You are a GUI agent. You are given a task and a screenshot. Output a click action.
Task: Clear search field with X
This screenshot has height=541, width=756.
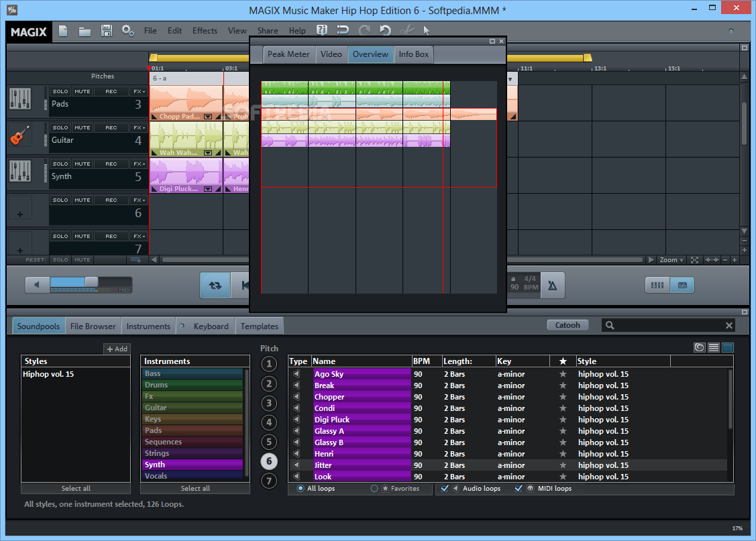click(729, 326)
